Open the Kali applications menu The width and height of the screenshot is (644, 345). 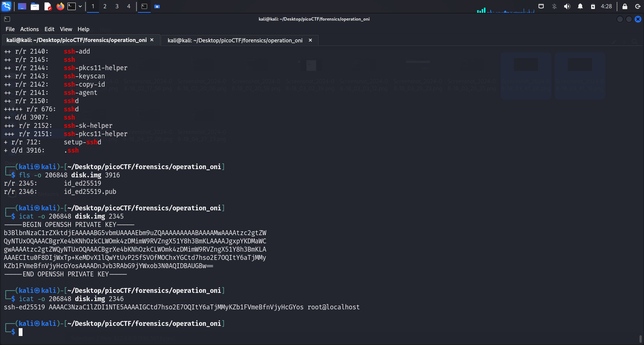coord(6,6)
